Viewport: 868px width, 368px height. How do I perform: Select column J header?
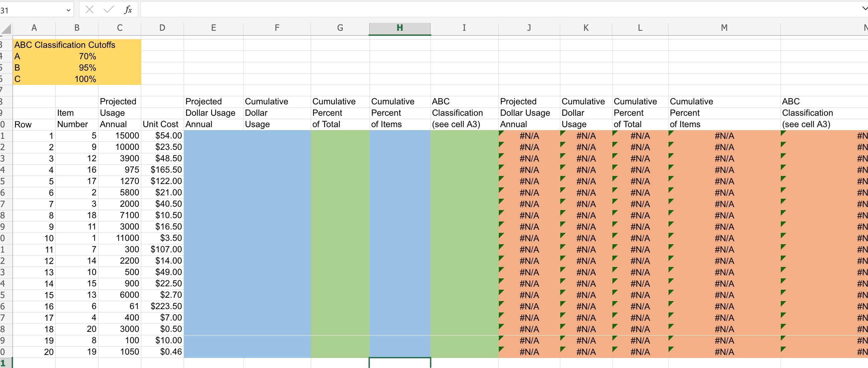(x=529, y=28)
